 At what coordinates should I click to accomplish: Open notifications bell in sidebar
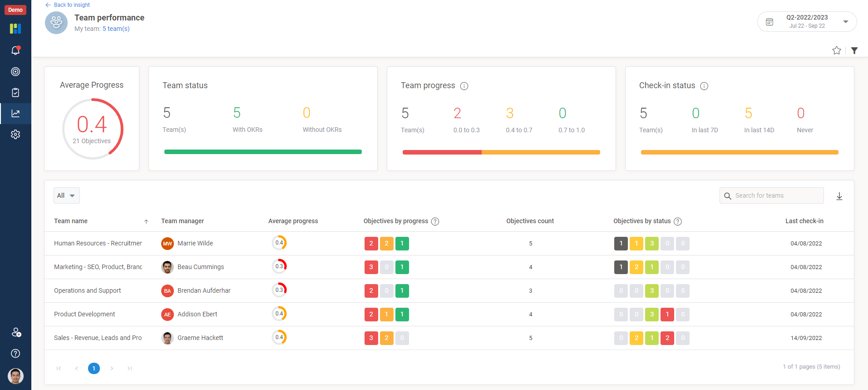pos(15,50)
